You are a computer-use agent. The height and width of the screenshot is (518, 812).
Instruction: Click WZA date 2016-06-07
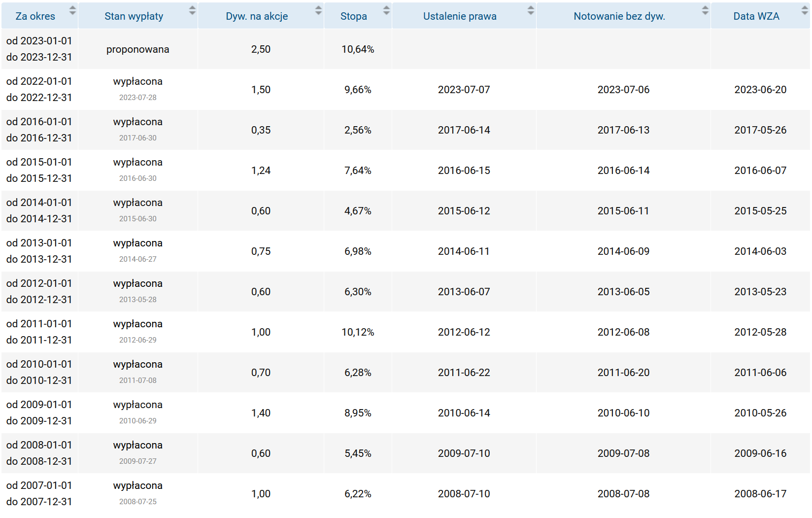[x=760, y=171]
